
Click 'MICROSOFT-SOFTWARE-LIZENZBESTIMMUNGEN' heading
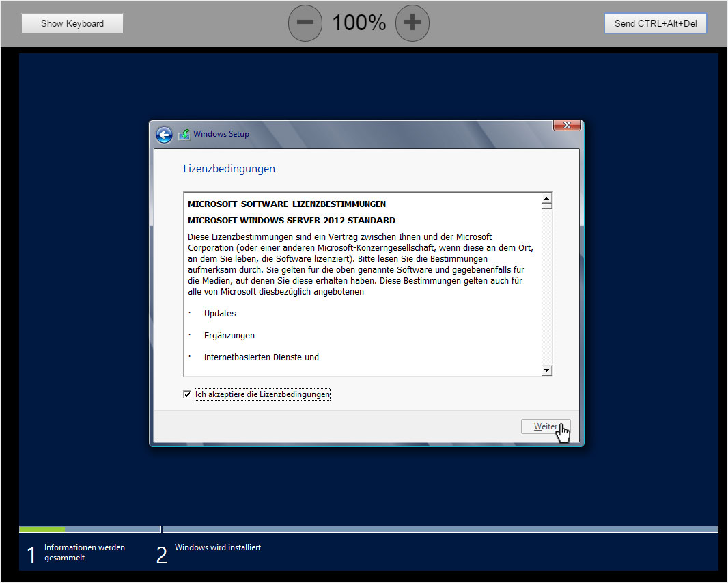(286, 204)
